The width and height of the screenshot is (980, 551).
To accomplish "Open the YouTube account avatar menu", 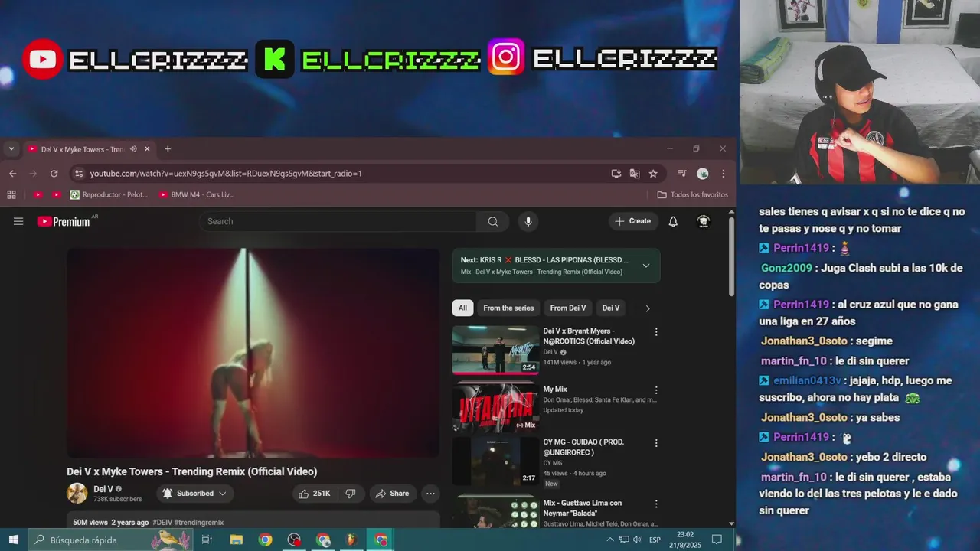I will click(x=704, y=221).
